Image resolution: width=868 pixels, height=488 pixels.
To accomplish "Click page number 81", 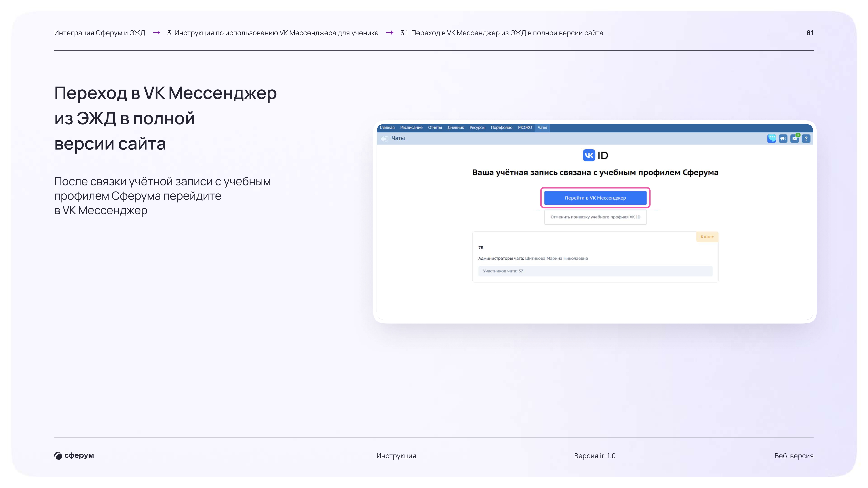I will click(x=810, y=33).
